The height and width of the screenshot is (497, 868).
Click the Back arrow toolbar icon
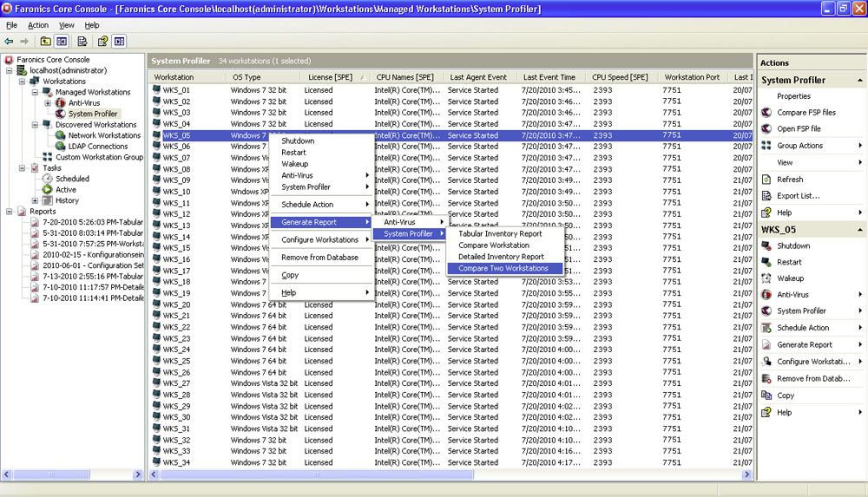(x=9, y=42)
